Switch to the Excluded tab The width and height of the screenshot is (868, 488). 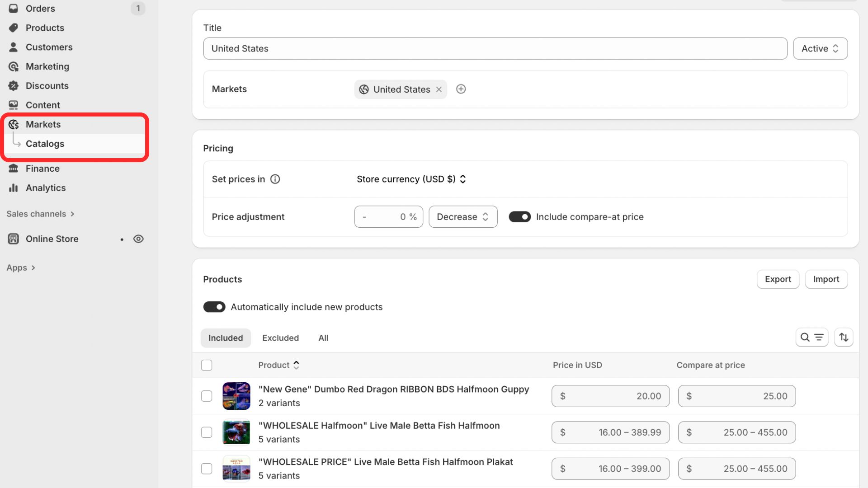pos(280,338)
